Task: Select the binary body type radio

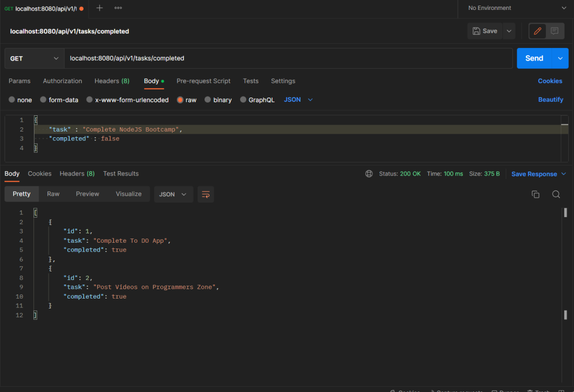Action: [218, 100]
